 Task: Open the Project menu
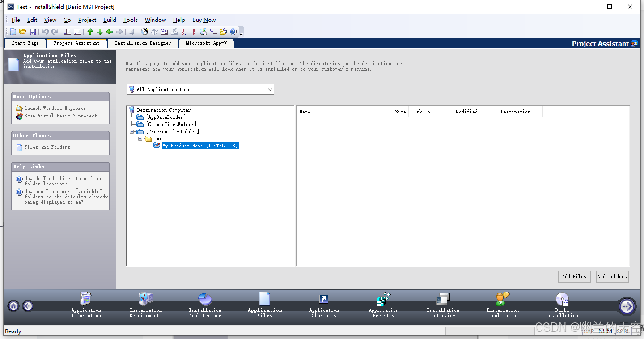tap(87, 20)
